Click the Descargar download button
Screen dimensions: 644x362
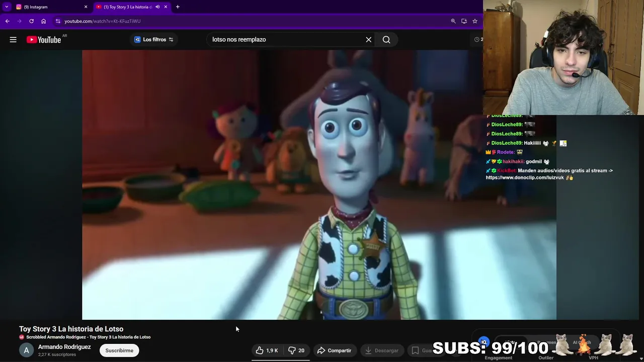click(381, 350)
